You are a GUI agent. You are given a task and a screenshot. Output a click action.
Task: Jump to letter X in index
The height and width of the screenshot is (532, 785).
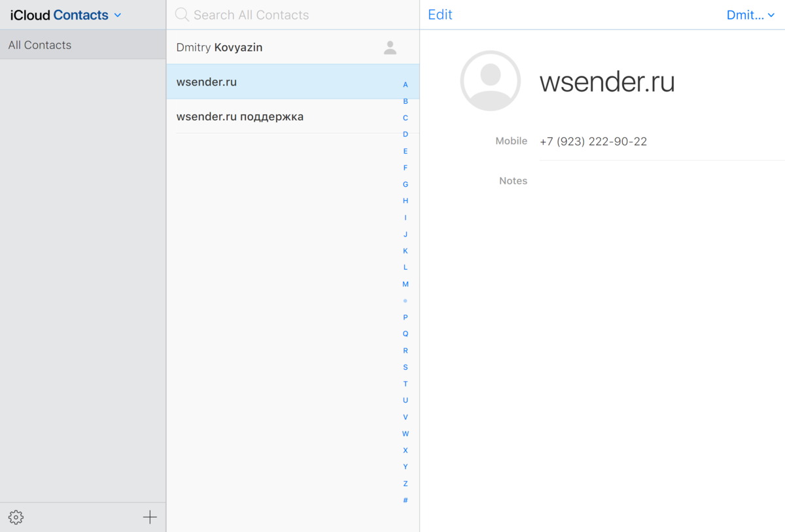pos(406,450)
